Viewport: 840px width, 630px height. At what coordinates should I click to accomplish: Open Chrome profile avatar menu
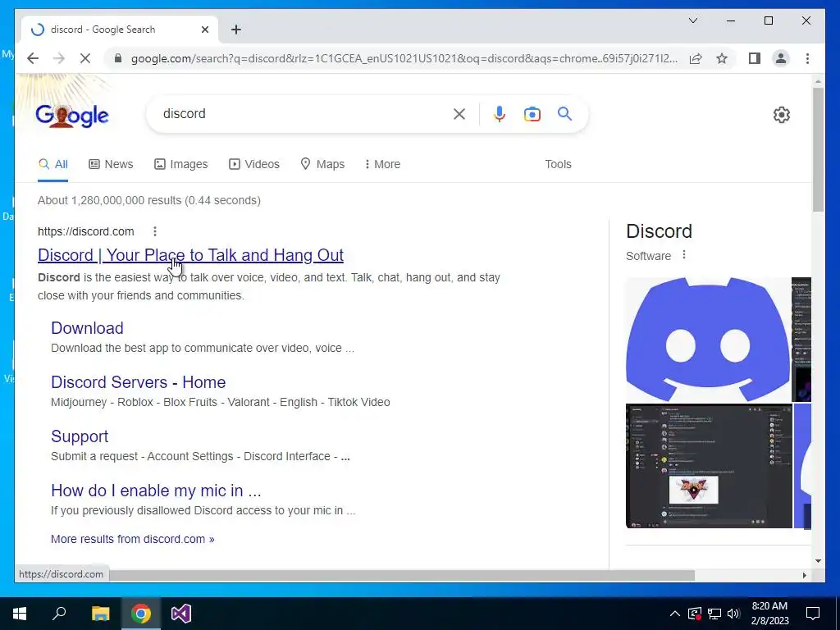781,58
